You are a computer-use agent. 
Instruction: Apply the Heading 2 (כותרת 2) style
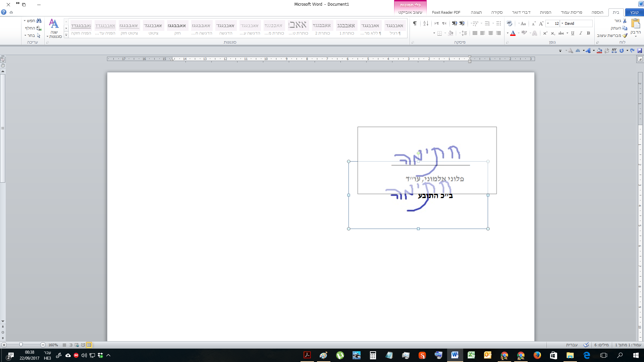pyautogui.click(x=322, y=28)
